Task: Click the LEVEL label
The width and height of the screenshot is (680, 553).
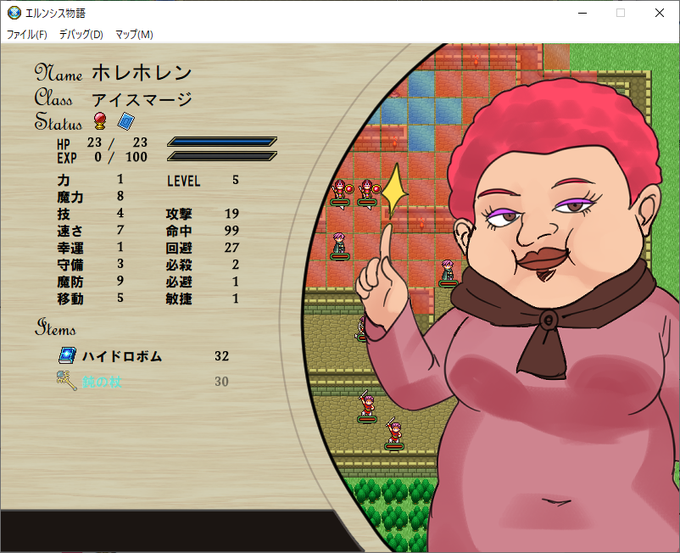Action: click(183, 181)
